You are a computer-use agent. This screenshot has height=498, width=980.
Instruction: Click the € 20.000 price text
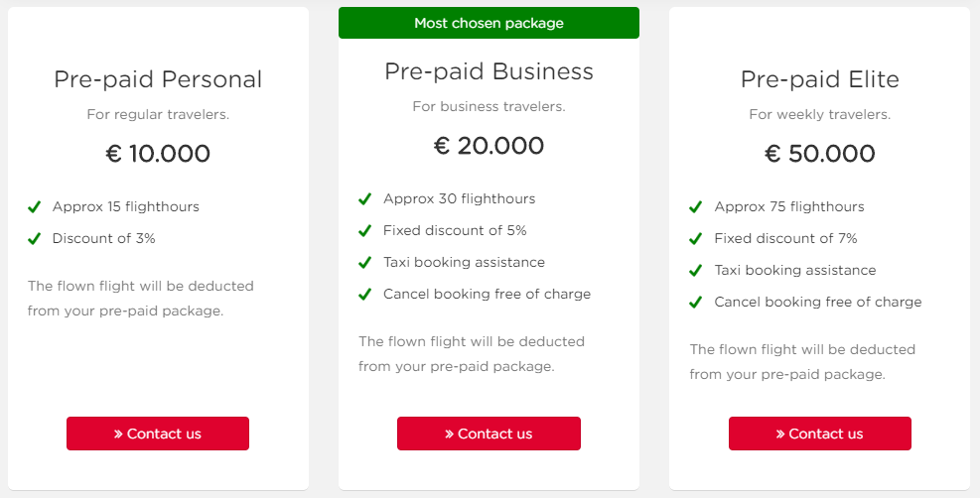point(489,146)
